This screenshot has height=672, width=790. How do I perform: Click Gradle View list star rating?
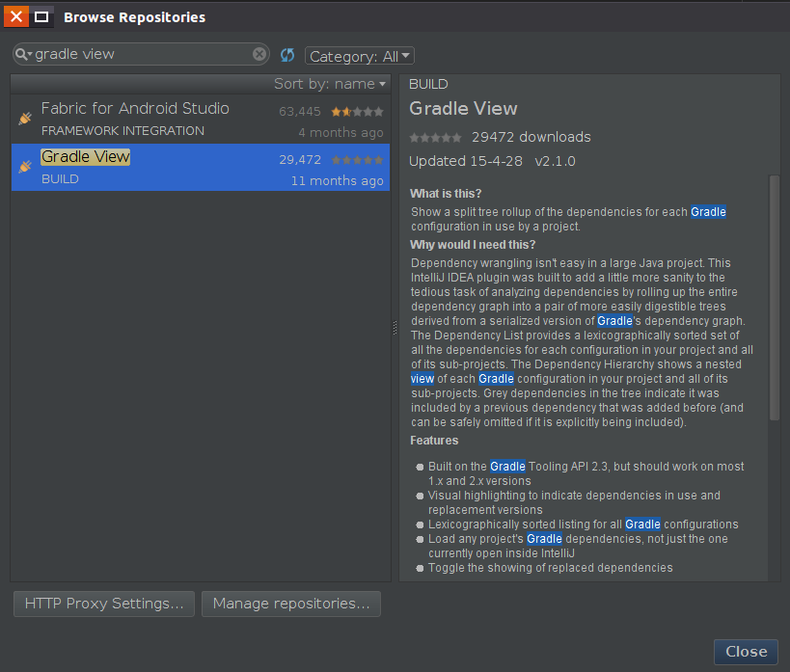[x=357, y=160]
